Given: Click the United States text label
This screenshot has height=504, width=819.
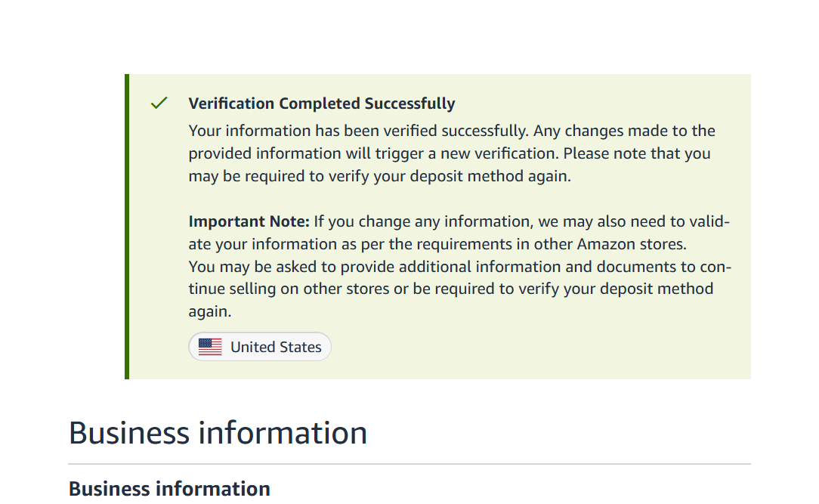Looking at the screenshot, I should 276,348.
